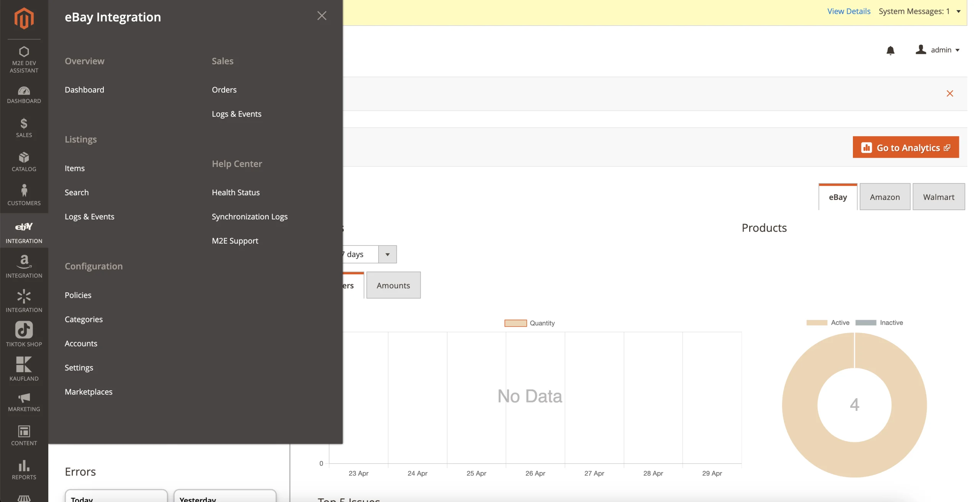Open Kaufland sidebar item
This screenshot has height=502, width=980.
point(24,368)
